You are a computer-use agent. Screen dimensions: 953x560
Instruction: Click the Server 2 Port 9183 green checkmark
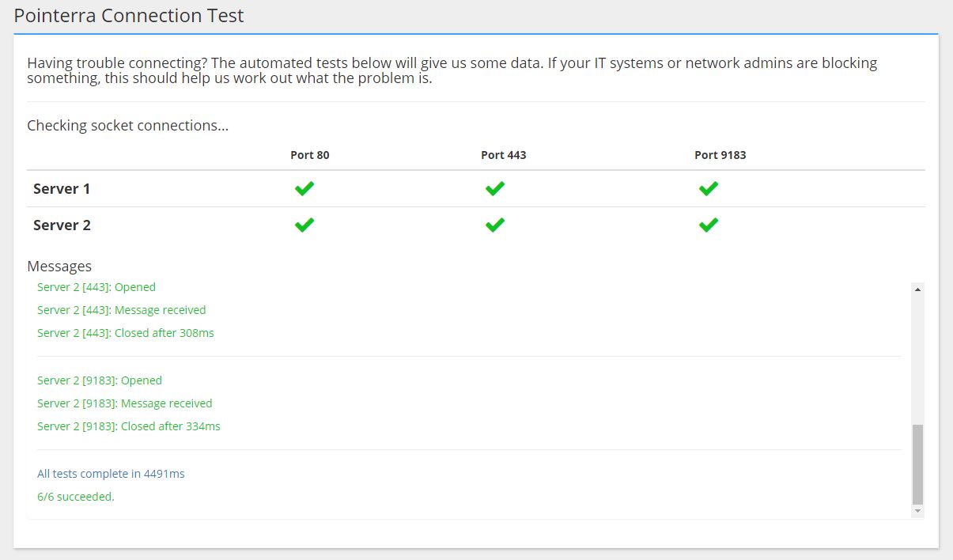tap(709, 225)
